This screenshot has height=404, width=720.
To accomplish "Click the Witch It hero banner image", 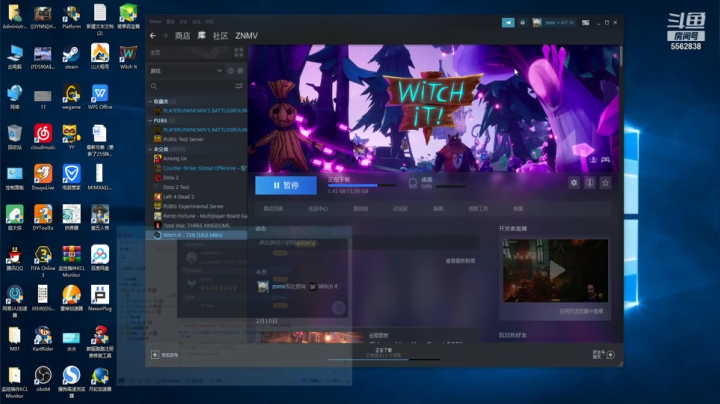I will [433, 108].
